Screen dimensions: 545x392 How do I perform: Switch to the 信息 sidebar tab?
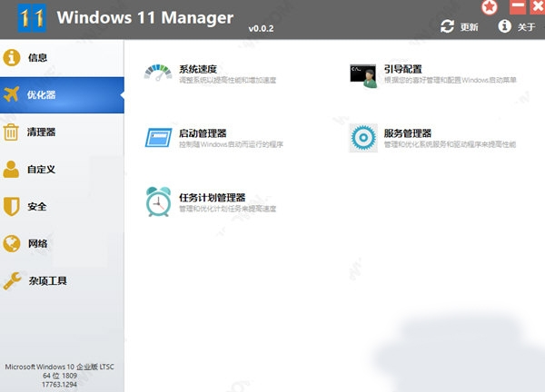click(x=62, y=58)
